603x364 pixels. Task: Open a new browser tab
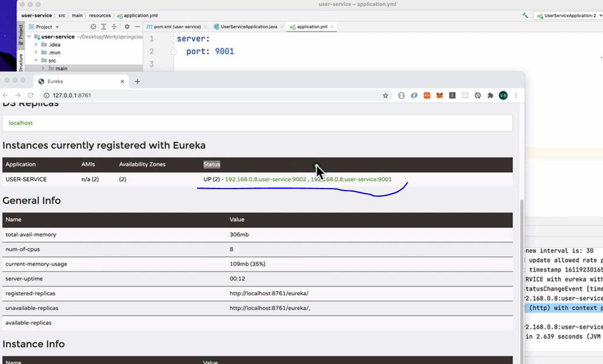[138, 81]
